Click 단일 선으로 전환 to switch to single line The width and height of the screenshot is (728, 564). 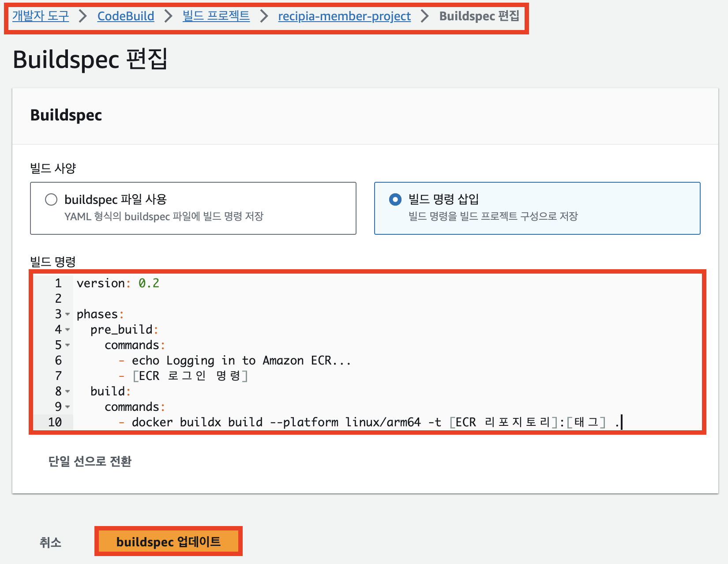click(90, 461)
